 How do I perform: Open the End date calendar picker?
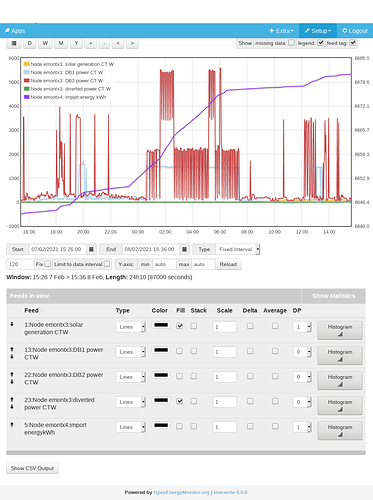[x=184, y=249]
